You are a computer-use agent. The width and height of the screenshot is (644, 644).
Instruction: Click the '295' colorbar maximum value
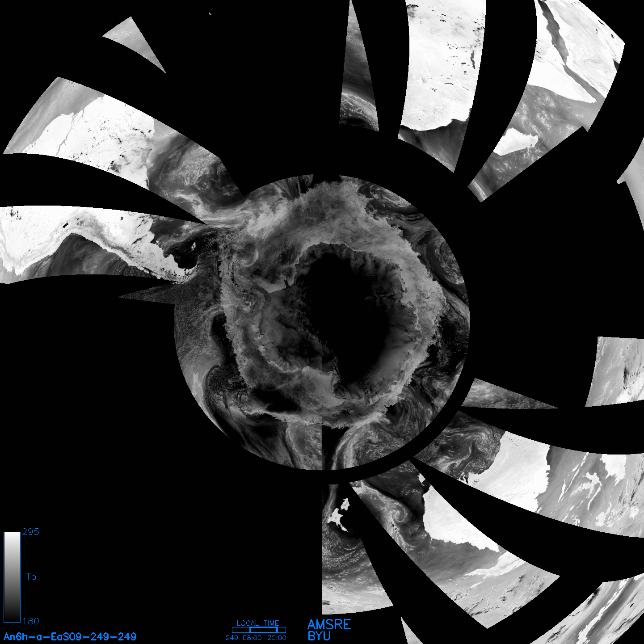pos(30,532)
